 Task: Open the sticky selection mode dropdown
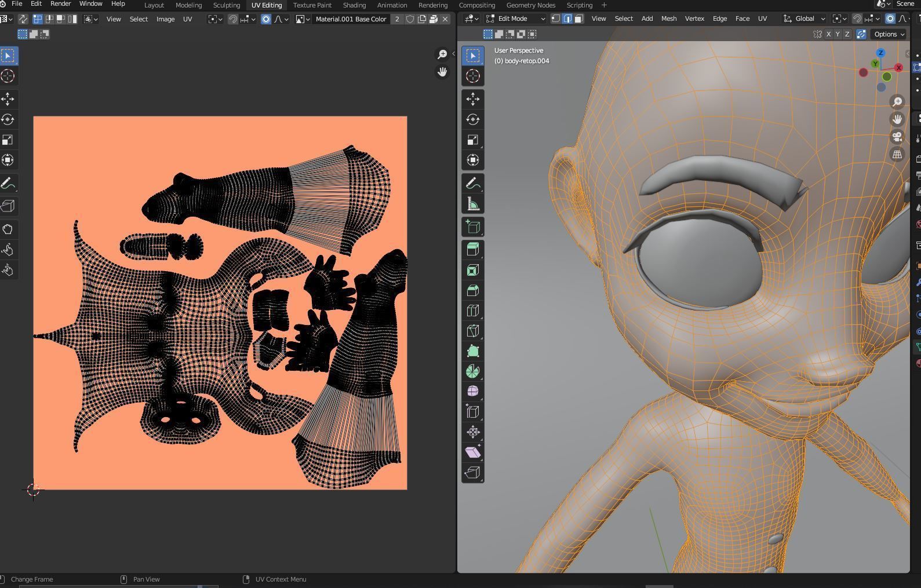coord(91,19)
